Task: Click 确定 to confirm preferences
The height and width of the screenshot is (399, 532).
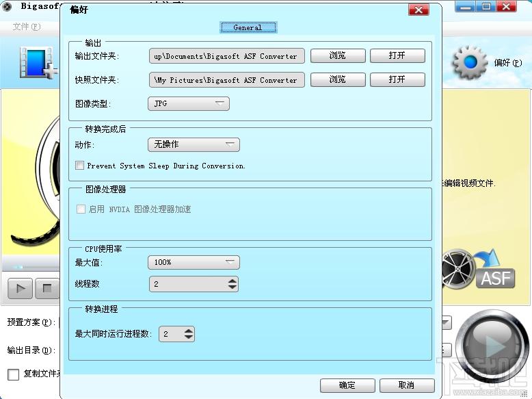Action: tap(347, 385)
